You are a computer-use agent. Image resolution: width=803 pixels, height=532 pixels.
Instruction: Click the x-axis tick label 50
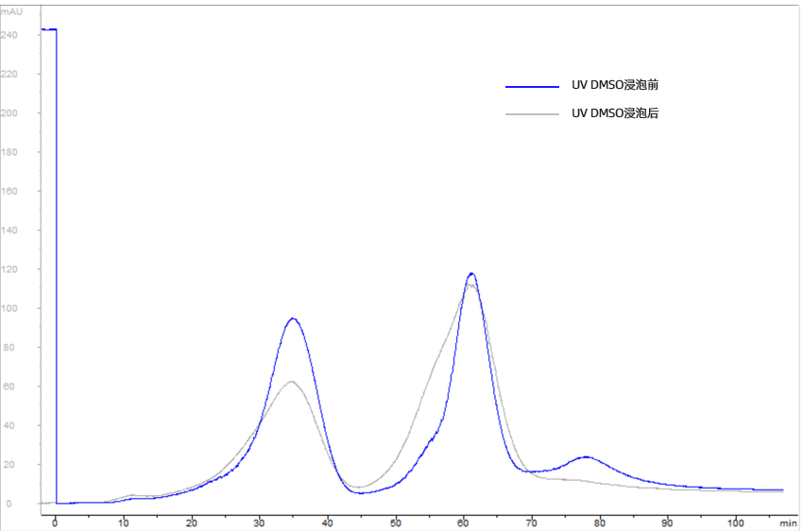click(396, 522)
